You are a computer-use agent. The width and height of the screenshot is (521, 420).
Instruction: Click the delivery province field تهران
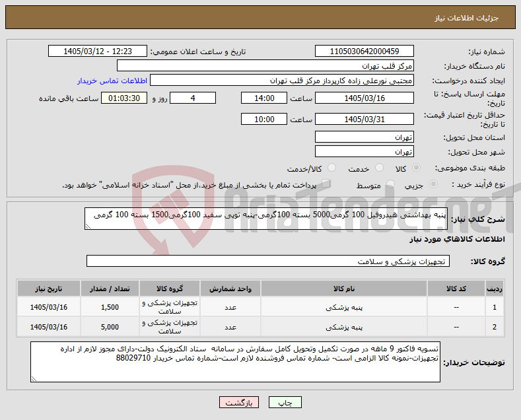pos(364,137)
